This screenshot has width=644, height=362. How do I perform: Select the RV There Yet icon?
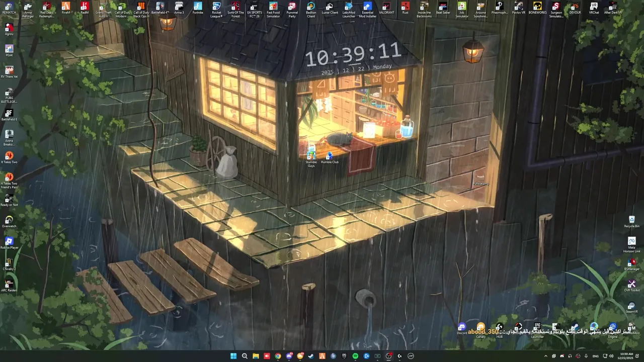point(9,72)
